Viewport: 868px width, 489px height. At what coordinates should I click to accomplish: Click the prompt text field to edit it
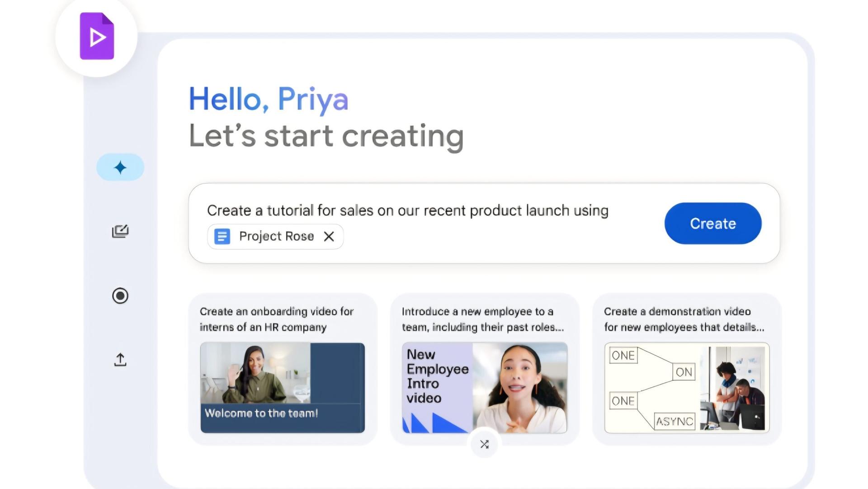click(x=407, y=210)
